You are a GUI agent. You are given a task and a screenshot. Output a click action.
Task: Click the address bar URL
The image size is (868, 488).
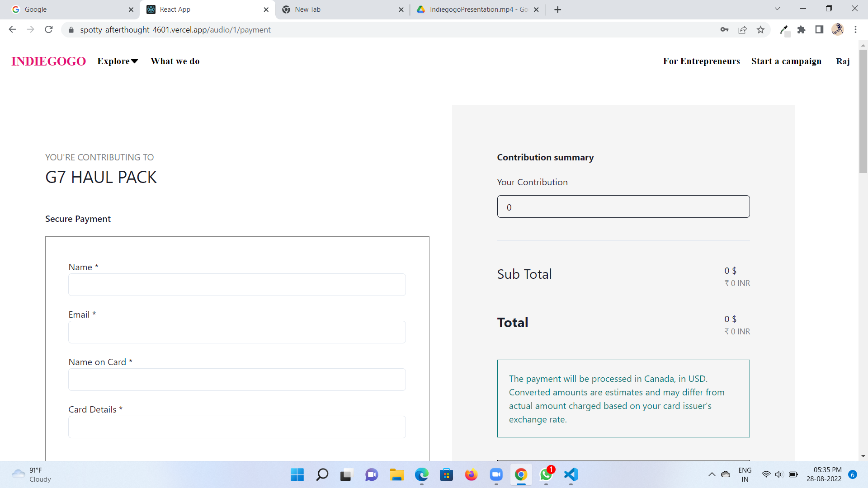(x=175, y=30)
